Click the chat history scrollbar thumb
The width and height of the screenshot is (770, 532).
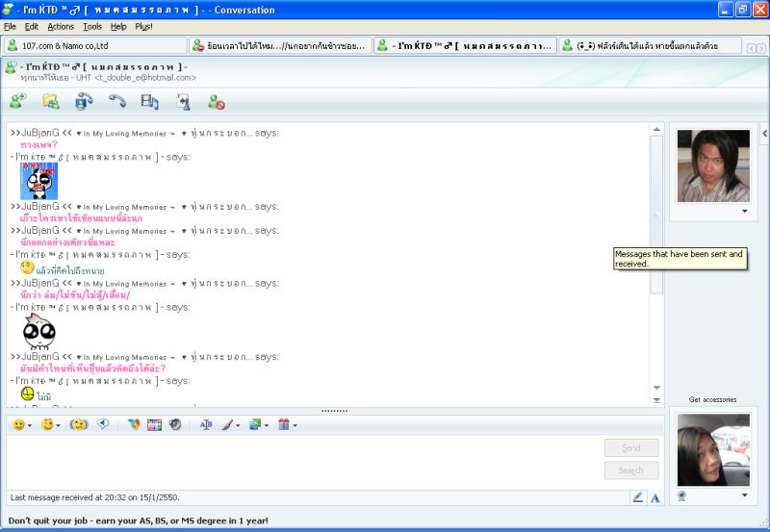point(656,215)
